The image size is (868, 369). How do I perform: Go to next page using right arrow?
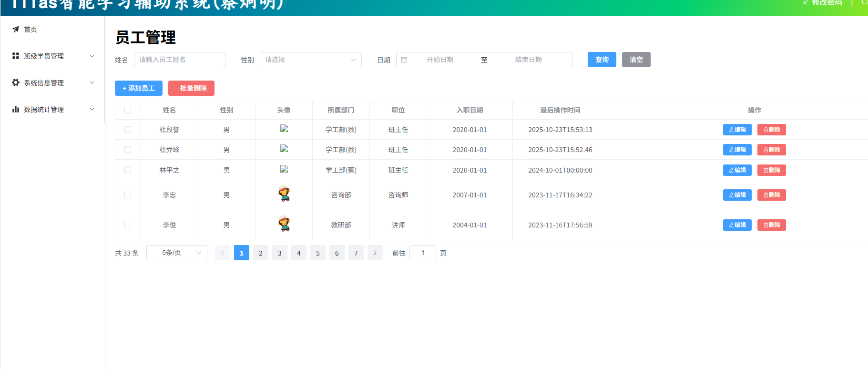[x=375, y=253]
